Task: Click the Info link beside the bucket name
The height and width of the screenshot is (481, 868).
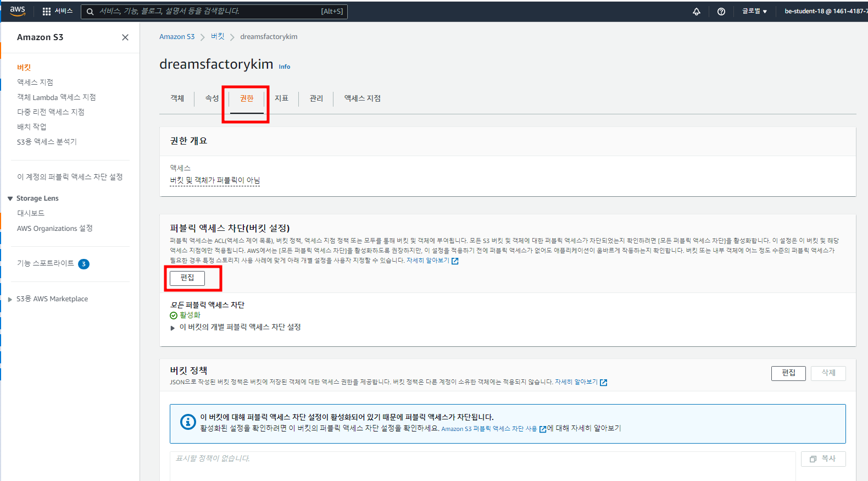Action: click(x=285, y=67)
